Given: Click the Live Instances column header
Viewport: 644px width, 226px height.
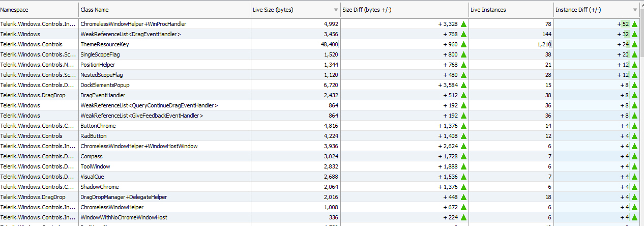Looking at the screenshot, I should pyautogui.click(x=511, y=10).
